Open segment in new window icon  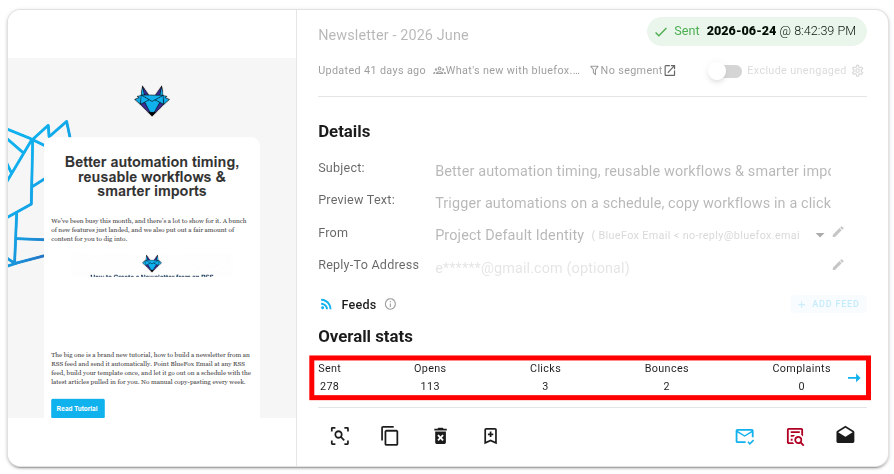(670, 71)
